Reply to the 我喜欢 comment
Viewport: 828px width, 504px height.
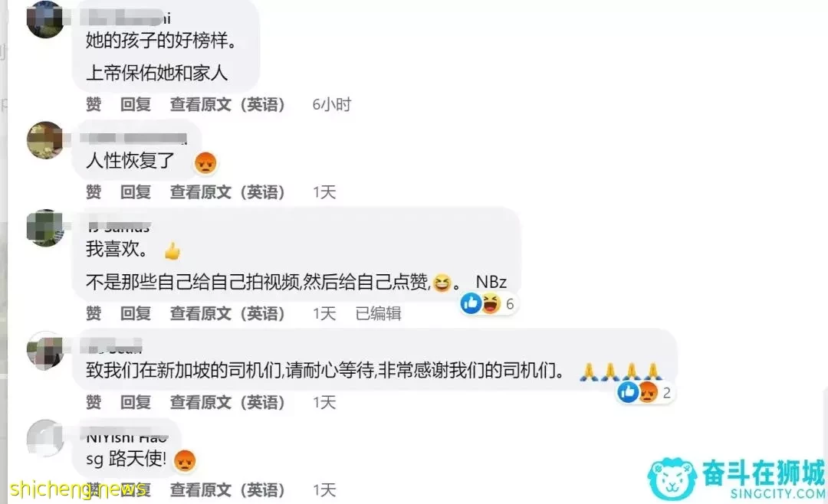pyautogui.click(x=136, y=313)
